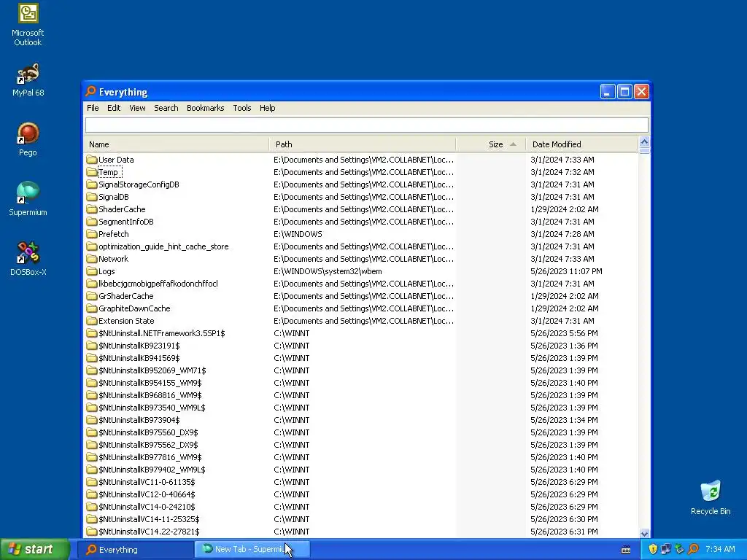Click network computers icon in system tray
The height and width of the screenshot is (560, 747).
point(665,549)
